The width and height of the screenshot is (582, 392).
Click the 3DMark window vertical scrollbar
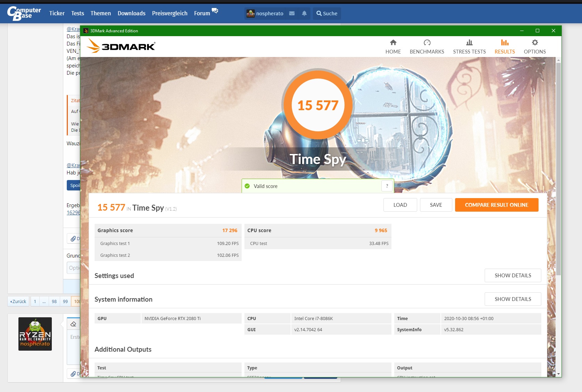click(x=558, y=169)
